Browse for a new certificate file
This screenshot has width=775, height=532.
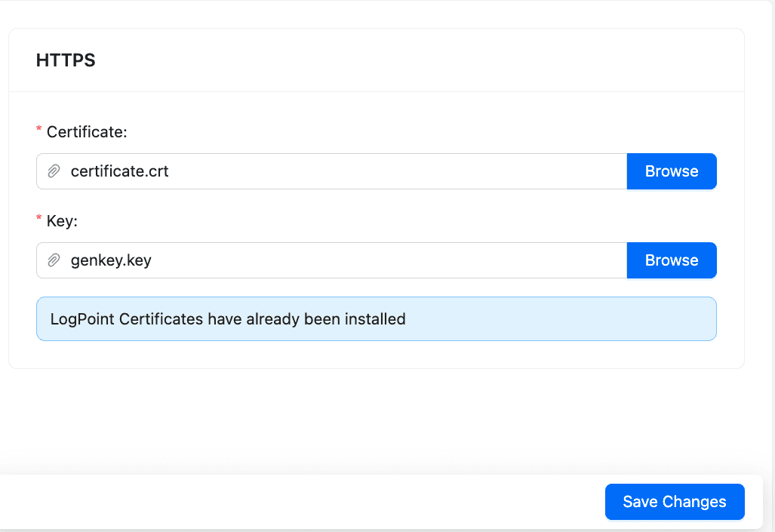[x=671, y=171]
